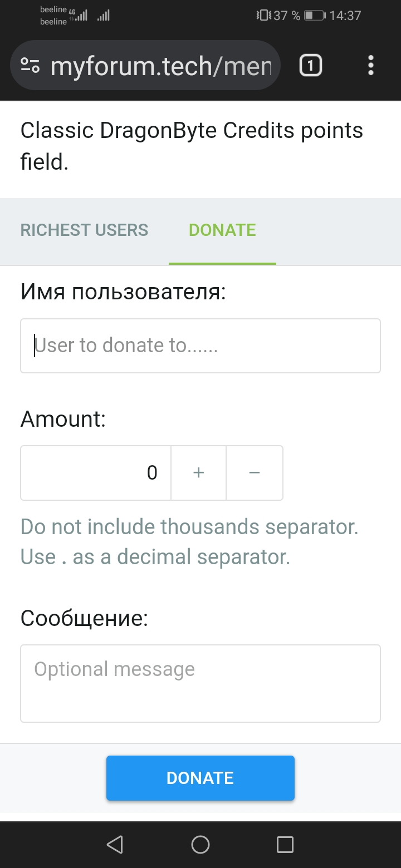Click the Amount number input field

[x=96, y=473]
